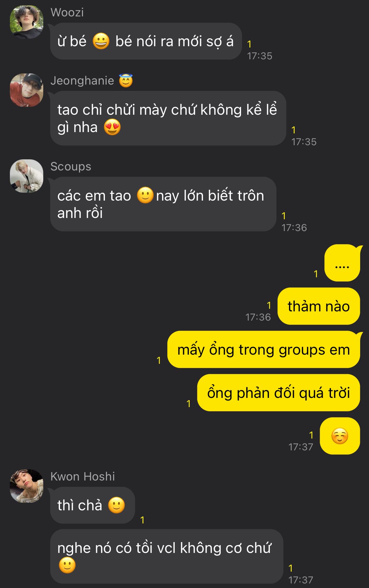Viewport: 369px width, 588px height.
Task: Select the yellow relieved-face emoji bubble
Action: click(340, 436)
